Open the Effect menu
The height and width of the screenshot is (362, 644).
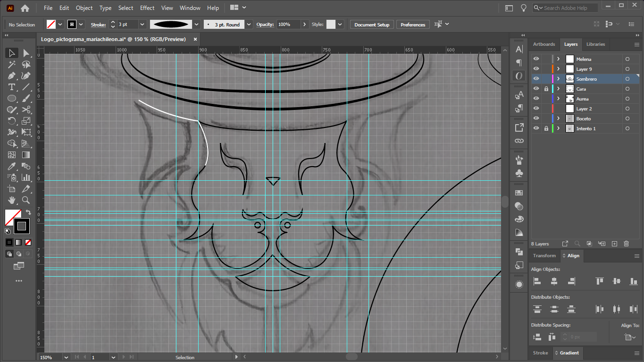147,8
